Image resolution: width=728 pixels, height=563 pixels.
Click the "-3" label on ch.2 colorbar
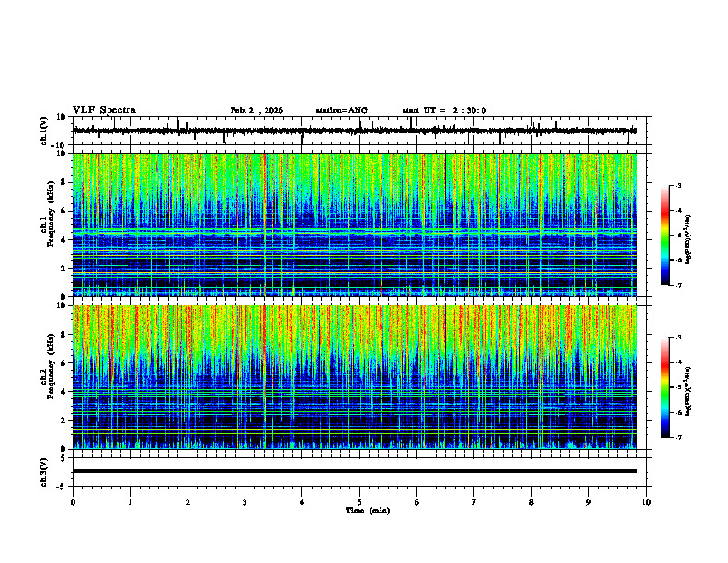pos(677,338)
